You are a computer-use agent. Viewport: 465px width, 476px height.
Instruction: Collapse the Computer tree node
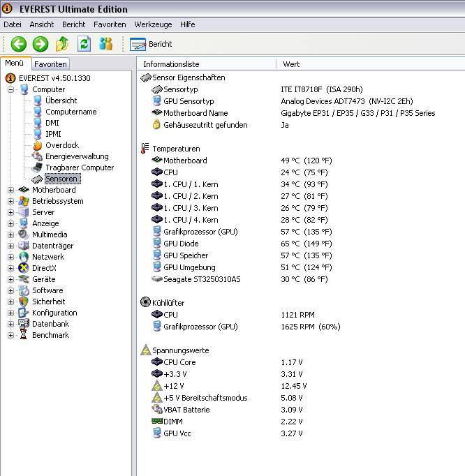[10, 89]
